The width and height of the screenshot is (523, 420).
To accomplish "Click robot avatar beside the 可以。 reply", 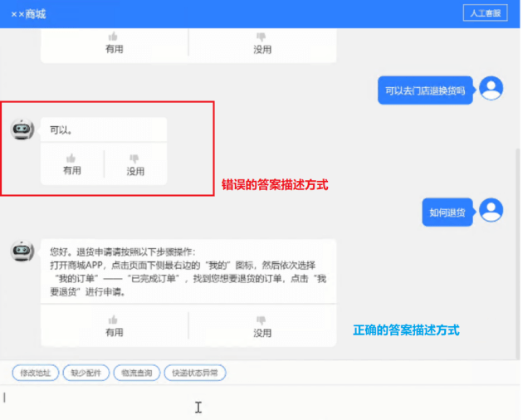I will tap(22, 129).
